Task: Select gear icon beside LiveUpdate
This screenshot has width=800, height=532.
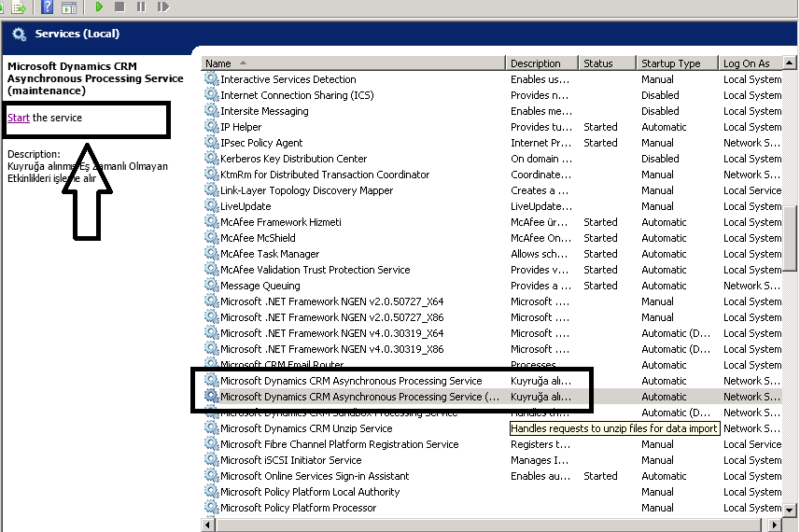Action: point(211,205)
